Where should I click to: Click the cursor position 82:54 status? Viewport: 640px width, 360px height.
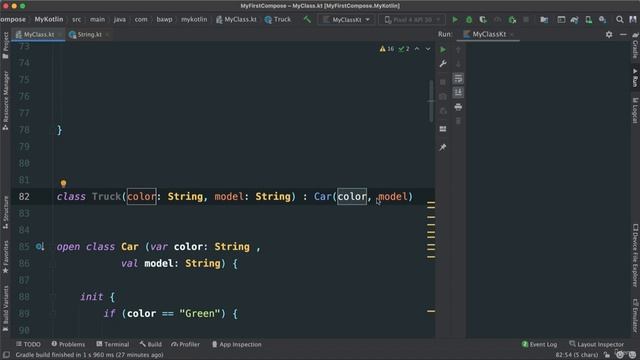click(x=576, y=355)
